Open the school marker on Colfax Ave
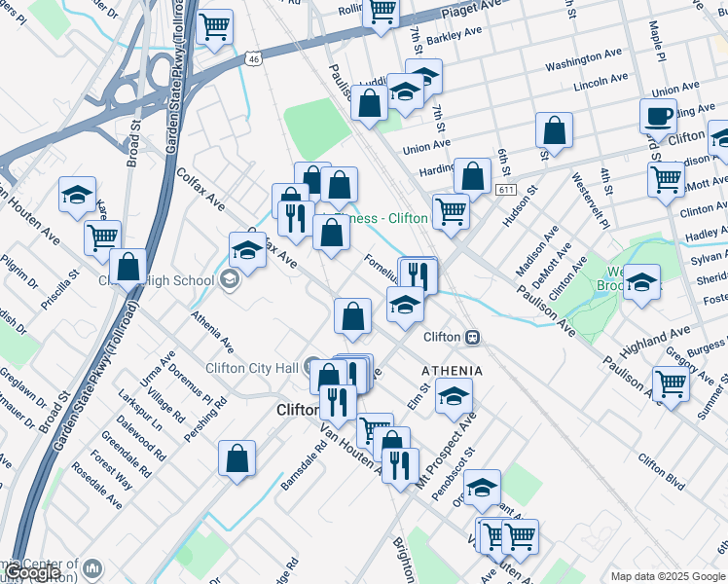Image resolution: width=728 pixels, height=584 pixels. click(248, 250)
